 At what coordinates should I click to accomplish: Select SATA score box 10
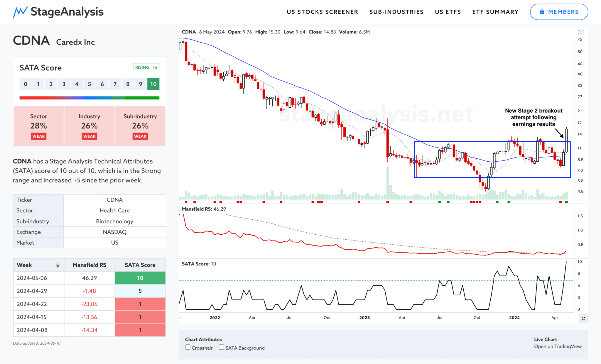153,84
